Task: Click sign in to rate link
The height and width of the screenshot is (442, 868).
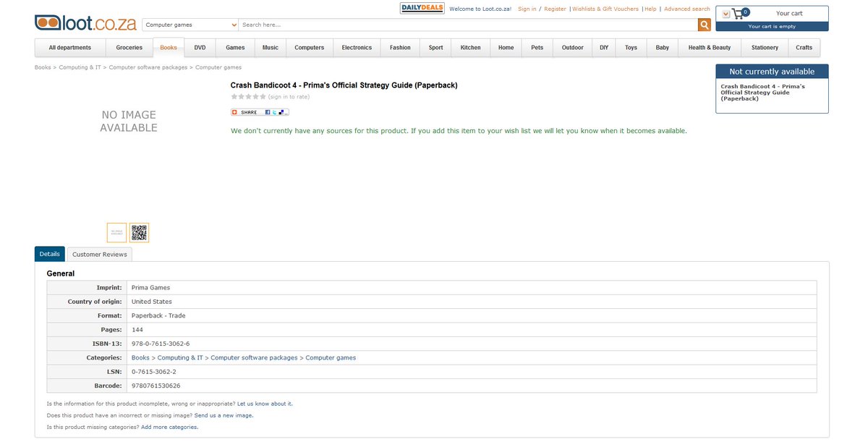Action: tap(289, 96)
